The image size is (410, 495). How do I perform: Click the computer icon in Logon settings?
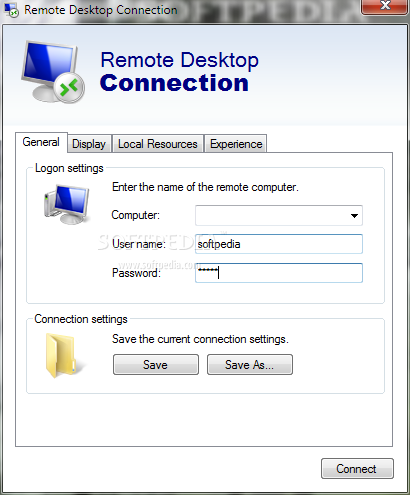pos(67,204)
